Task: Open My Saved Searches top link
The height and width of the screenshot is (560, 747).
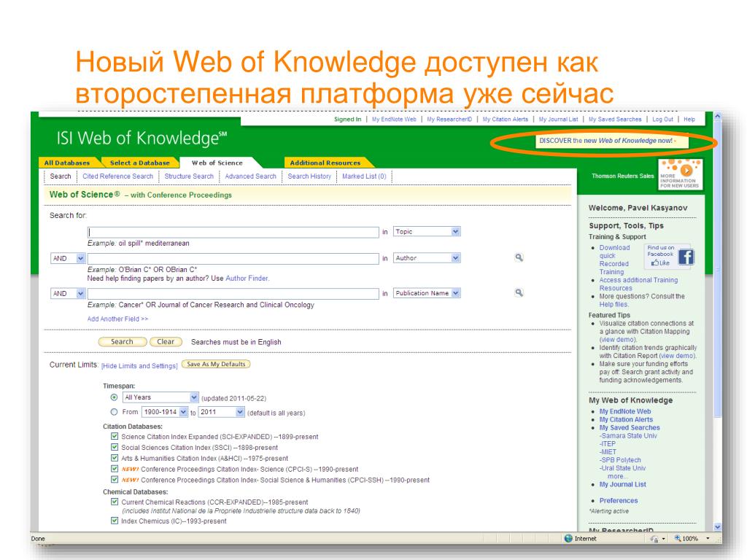Action: (615, 120)
